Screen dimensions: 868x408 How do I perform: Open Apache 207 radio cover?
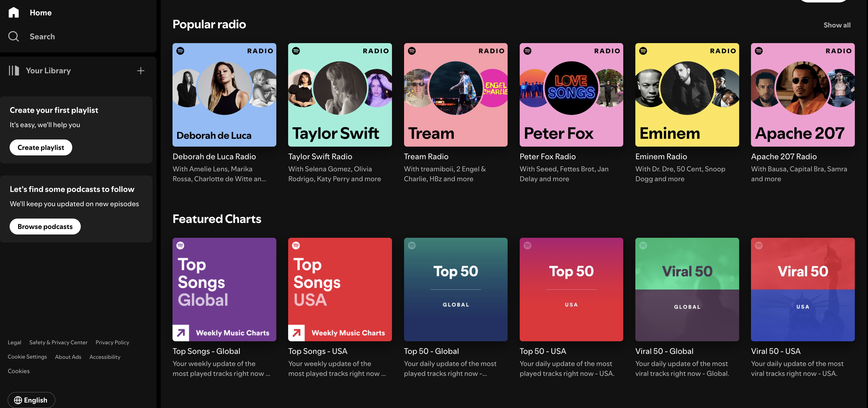803,95
